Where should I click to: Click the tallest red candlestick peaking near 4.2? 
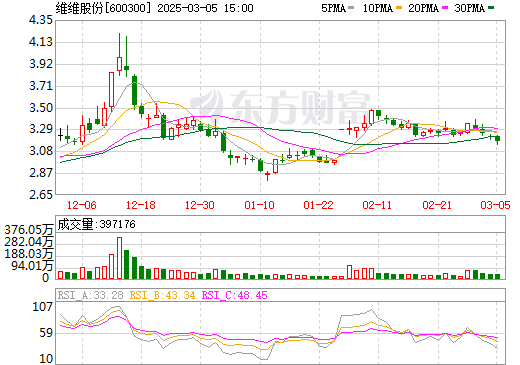pos(119,55)
